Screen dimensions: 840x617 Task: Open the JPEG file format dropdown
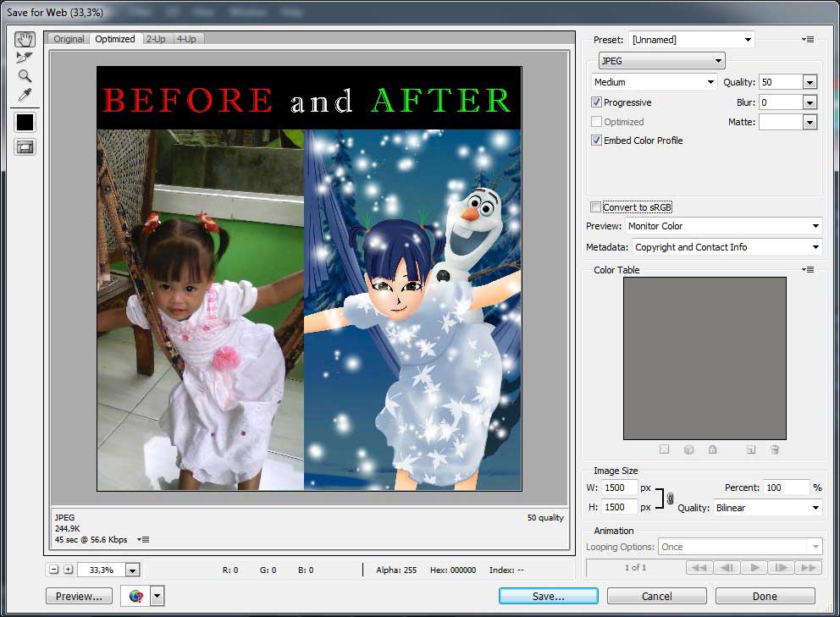(x=661, y=61)
